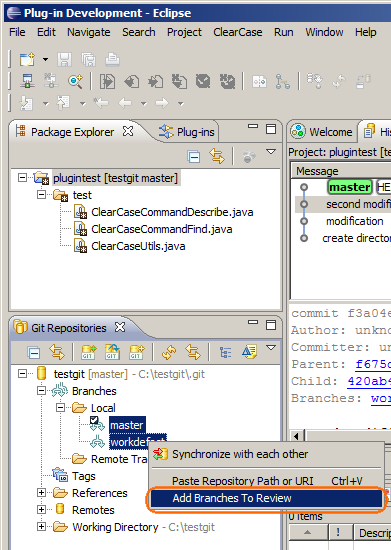The width and height of the screenshot is (391, 550).
Task: Open the Search menu
Action: click(139, 32)
